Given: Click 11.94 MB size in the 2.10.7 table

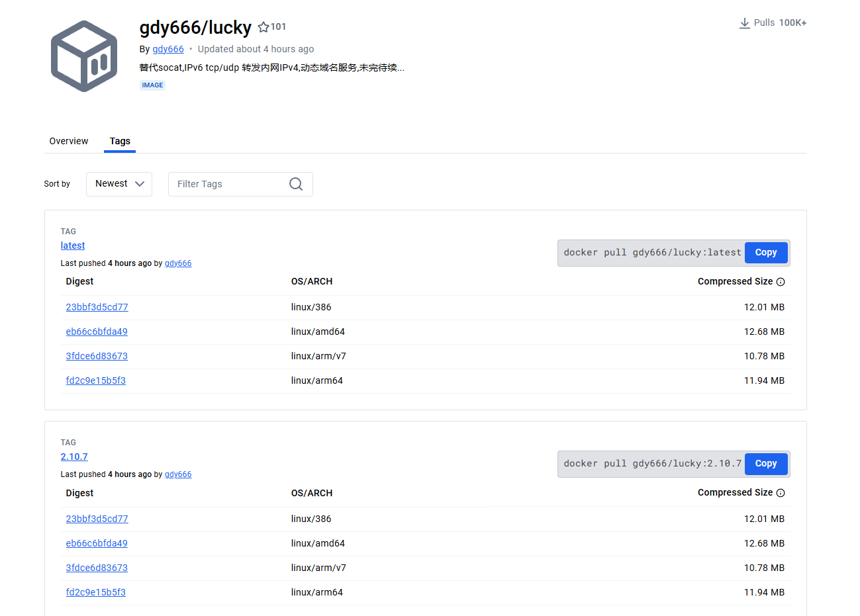Looking at the screenshot, I should tap(764, 592).
